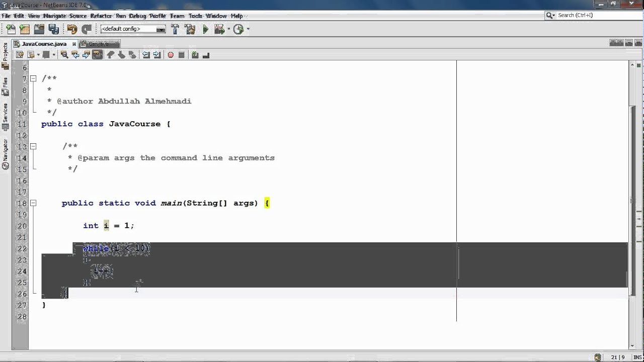Click the Last Edit editor icon
This screenshot has width=644, height=362.
[x=20, y=55]
